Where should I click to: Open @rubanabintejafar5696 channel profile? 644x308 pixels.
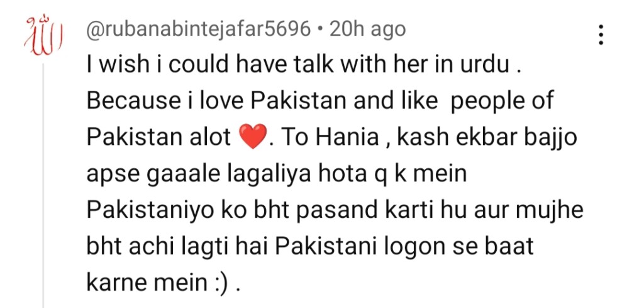pos(198,30)
